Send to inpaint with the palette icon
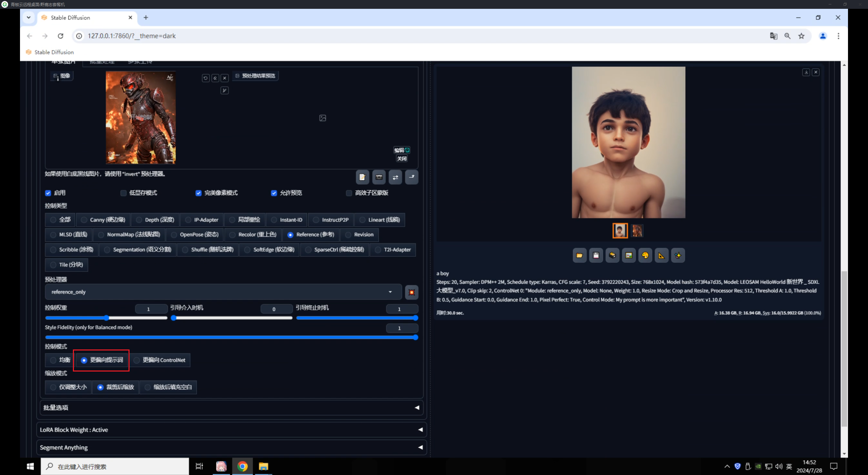The height and width of the screenshot is (475, 868). coord(645,255)
